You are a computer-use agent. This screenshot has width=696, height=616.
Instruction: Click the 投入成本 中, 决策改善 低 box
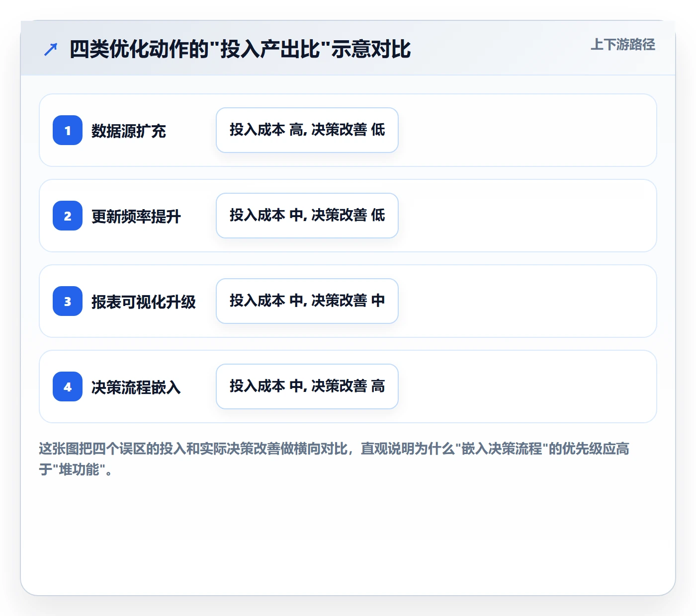tap(307, 216)
